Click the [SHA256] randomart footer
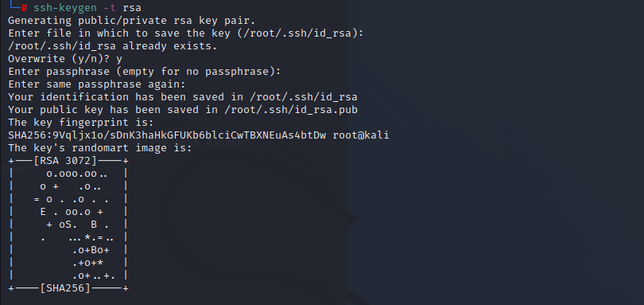This screenshot has width=644, height=305. click(65, 288)
